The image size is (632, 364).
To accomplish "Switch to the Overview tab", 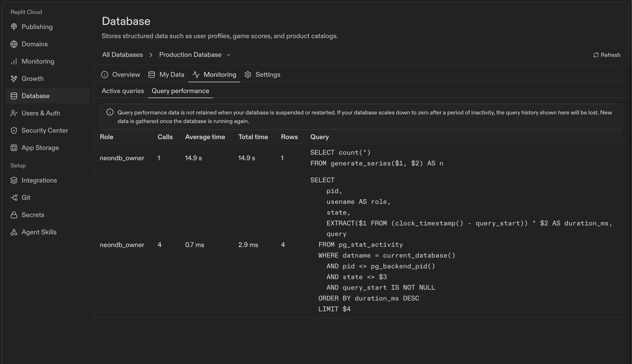I will click(x=121, y=75).
